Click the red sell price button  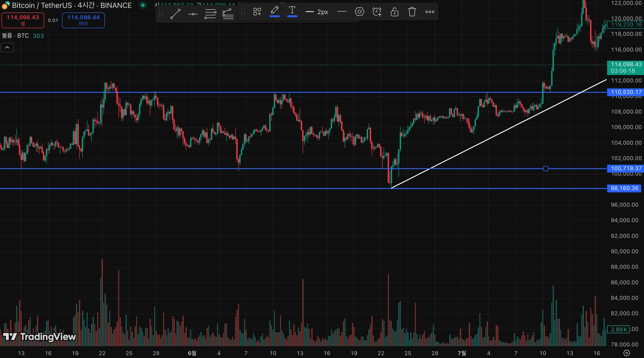click(23, 20)
